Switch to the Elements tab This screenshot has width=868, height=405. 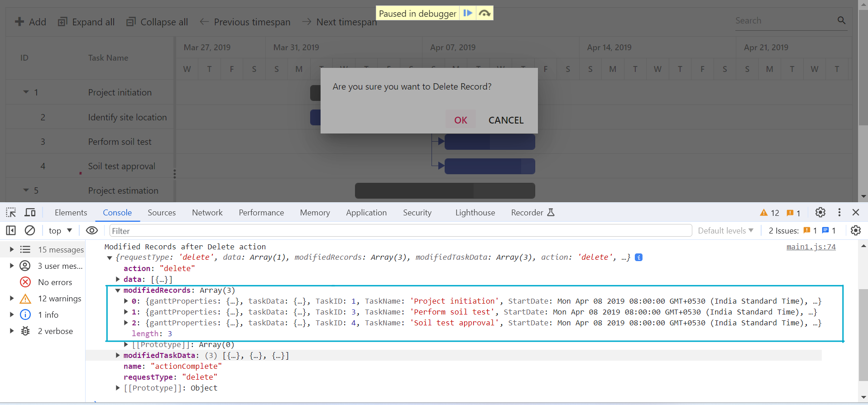click(x=71, y=213)
